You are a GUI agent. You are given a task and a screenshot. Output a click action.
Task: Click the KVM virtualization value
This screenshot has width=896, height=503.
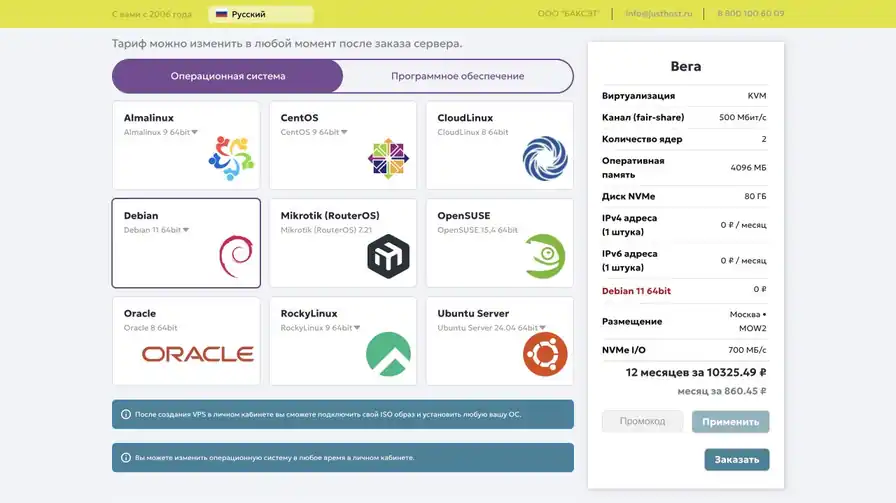tap(757, 96)
